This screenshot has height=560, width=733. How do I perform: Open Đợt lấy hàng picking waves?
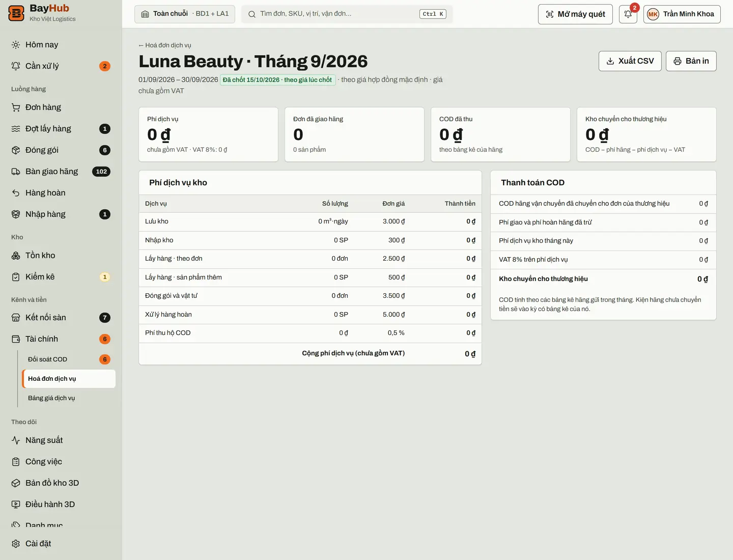(x=61, y=129)
